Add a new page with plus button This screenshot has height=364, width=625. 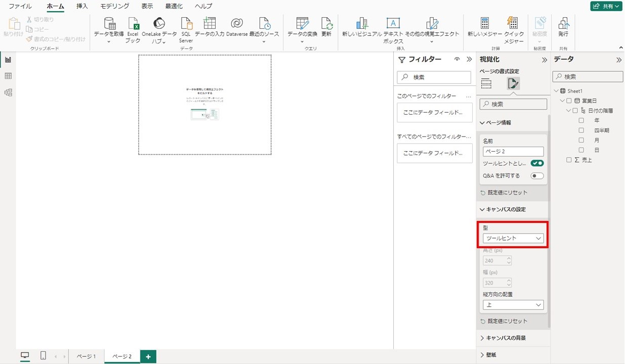[148, 356]
